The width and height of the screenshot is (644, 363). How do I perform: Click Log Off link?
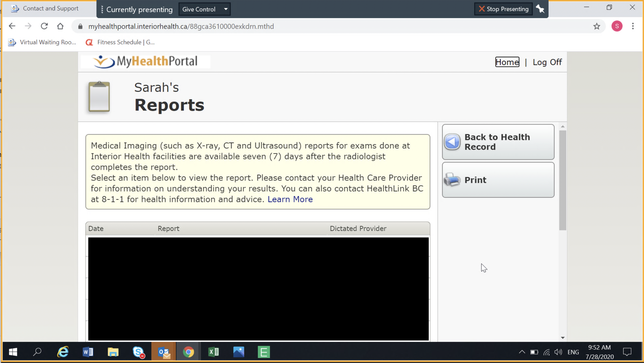click(547, 62)
